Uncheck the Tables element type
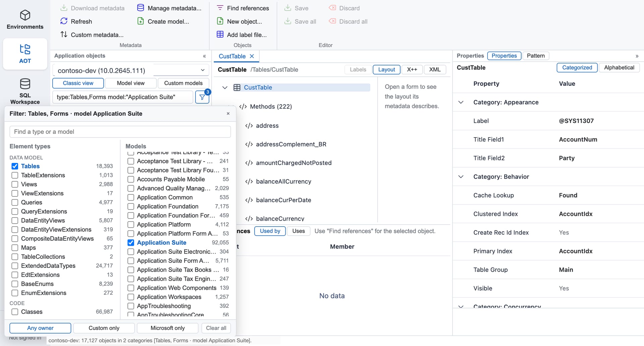The height and width of the screenshot is (346, 644). coord(15,166)
